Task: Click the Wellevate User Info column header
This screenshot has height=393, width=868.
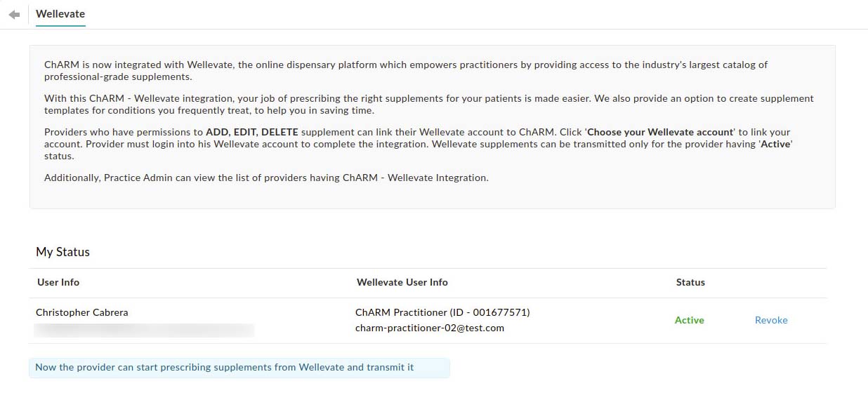Action: [x=402, y=282]
